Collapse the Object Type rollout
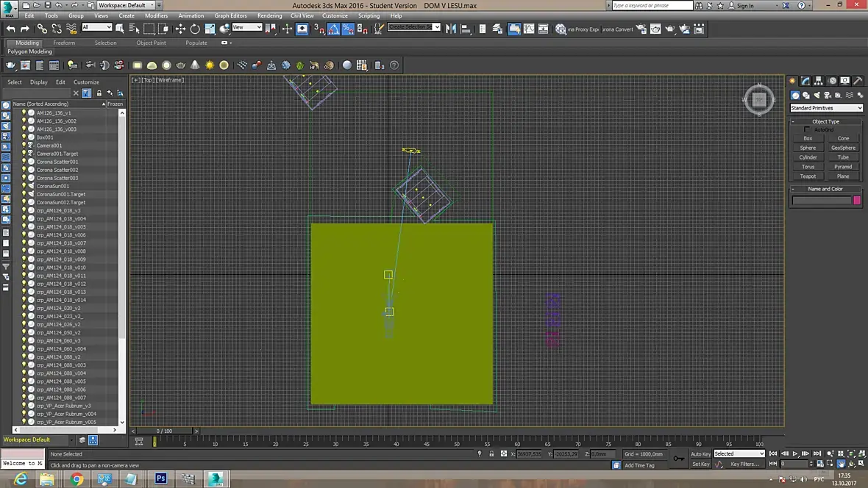868x488 pixels. pos(825,121)
